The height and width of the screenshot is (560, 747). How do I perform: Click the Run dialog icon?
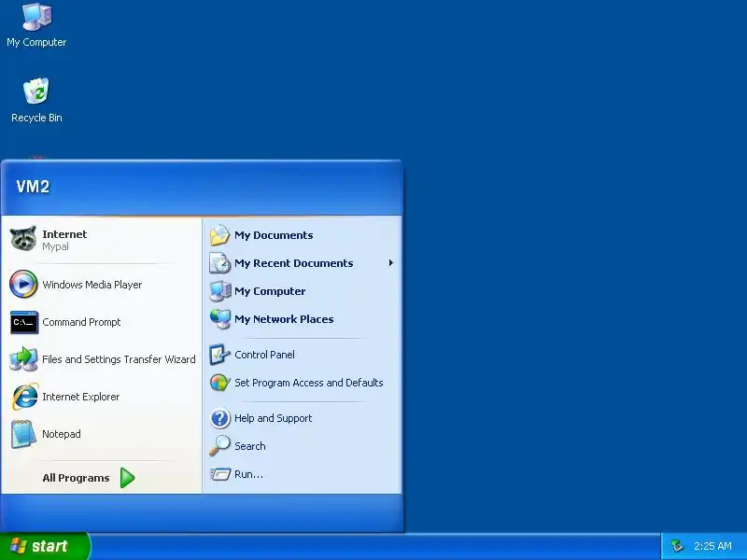(219, 474)
